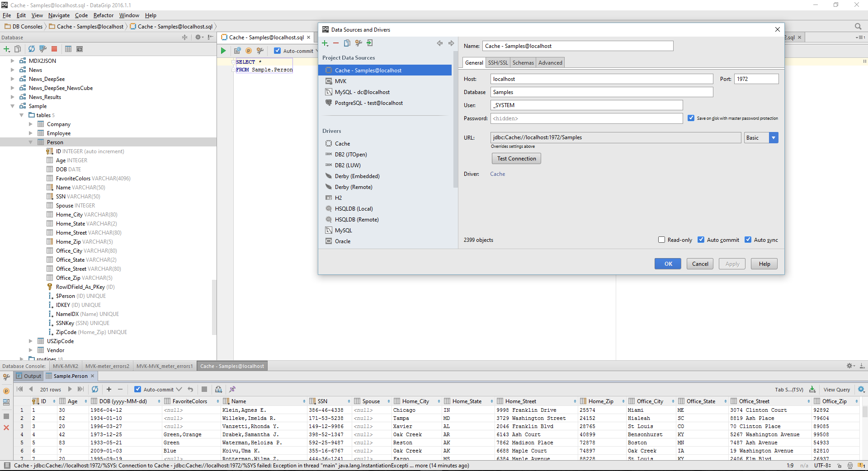Load data sources import icon in dialog
The image size is (868, 471).
pos(370,43)
